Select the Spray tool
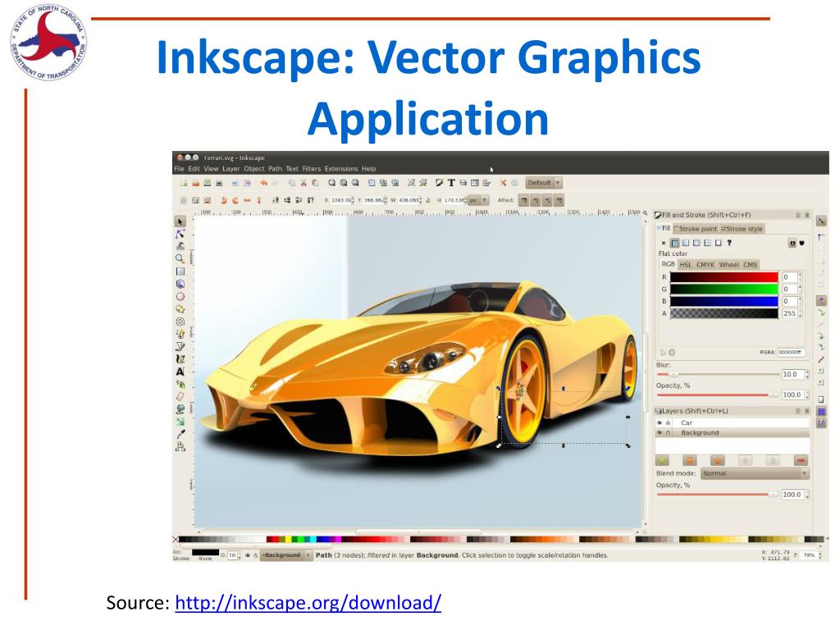Screen dimensions: 840x630 coord(180,384)
